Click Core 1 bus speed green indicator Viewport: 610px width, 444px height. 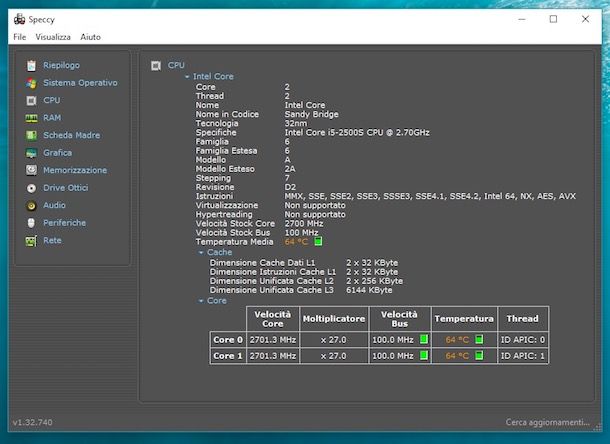(424, 355)
